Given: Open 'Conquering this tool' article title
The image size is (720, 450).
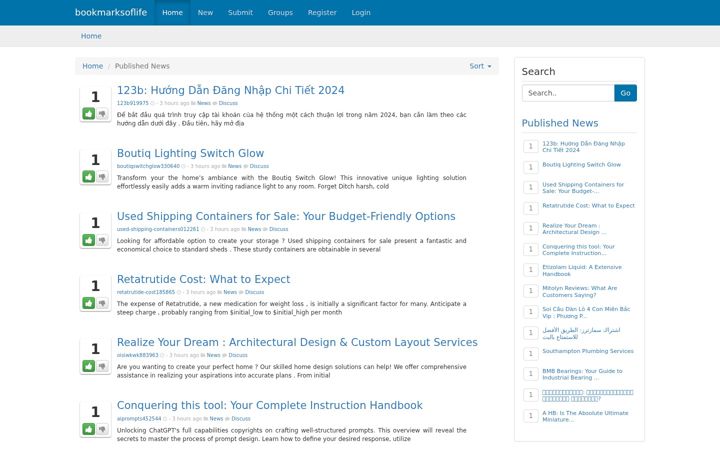Looking at the screenshot, I should pyautogui.click(x=270, y=405).
